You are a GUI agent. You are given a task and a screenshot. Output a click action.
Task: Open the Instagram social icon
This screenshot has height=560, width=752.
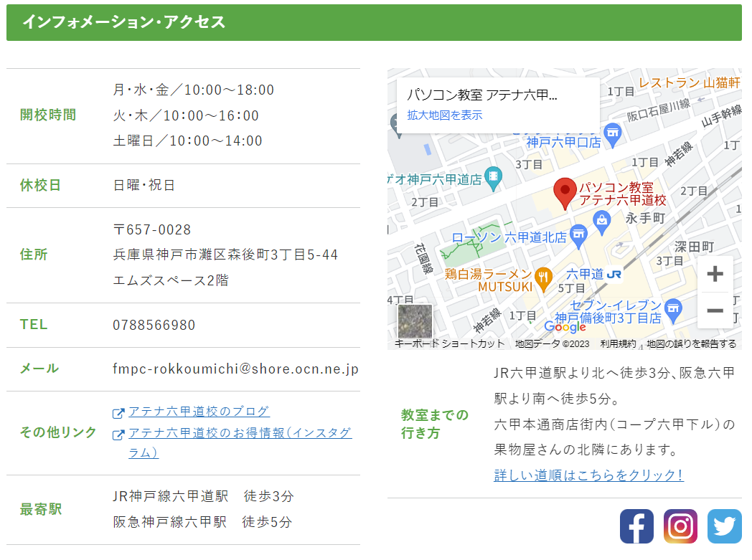pyautogui.click(x=680, y=526)
